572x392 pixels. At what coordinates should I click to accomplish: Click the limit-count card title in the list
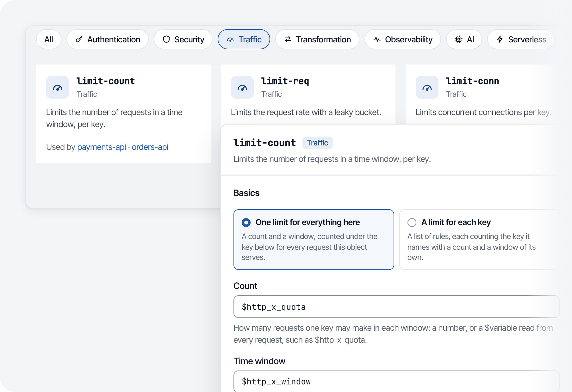click(x=106, y=81)
